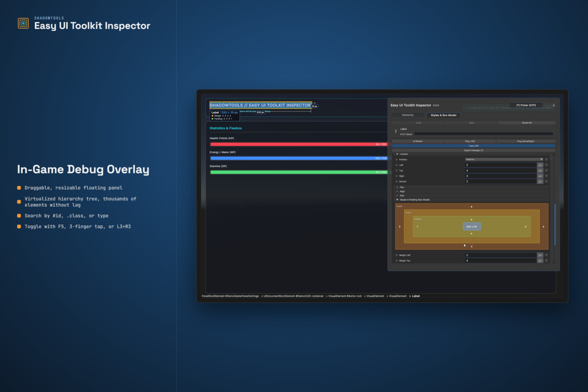Image resolution: width=588 pixels, height=392 pixels.
Task: Toggle the Picker [OFF] button
Action: [526, 105]
